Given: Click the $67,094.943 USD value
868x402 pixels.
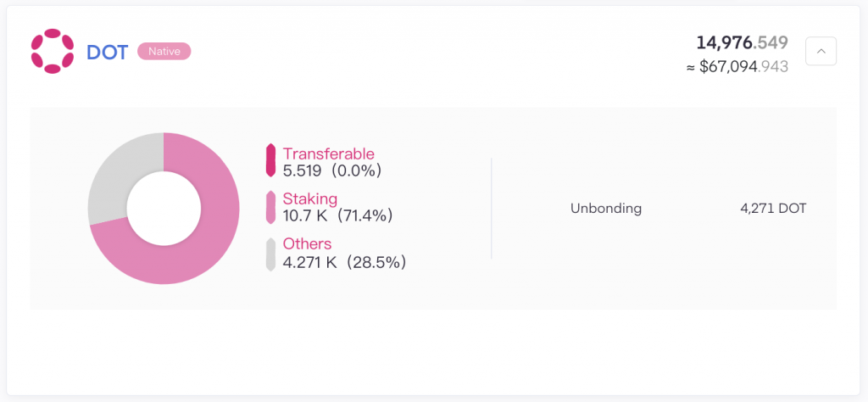Looking at the screenshot, I should tap(737, 66).
